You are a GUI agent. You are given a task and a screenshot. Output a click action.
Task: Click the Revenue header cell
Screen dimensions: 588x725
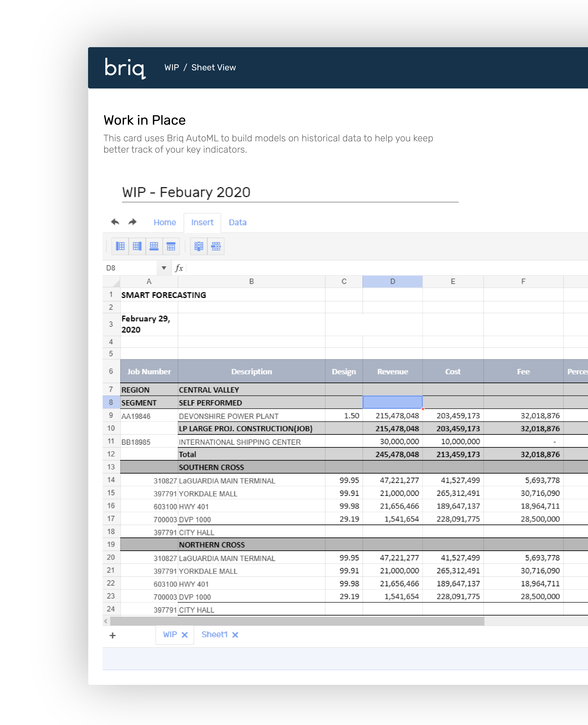pos(392,372)
